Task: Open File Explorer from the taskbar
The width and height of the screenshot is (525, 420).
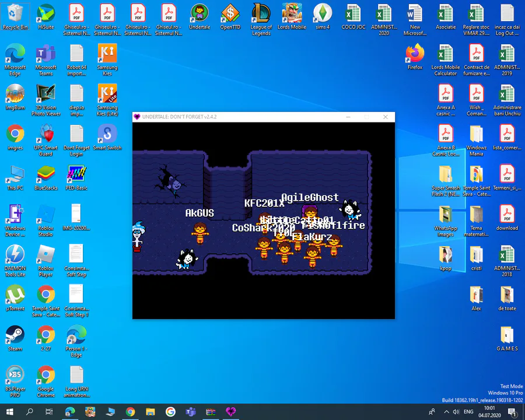Action: click(150, 412)
